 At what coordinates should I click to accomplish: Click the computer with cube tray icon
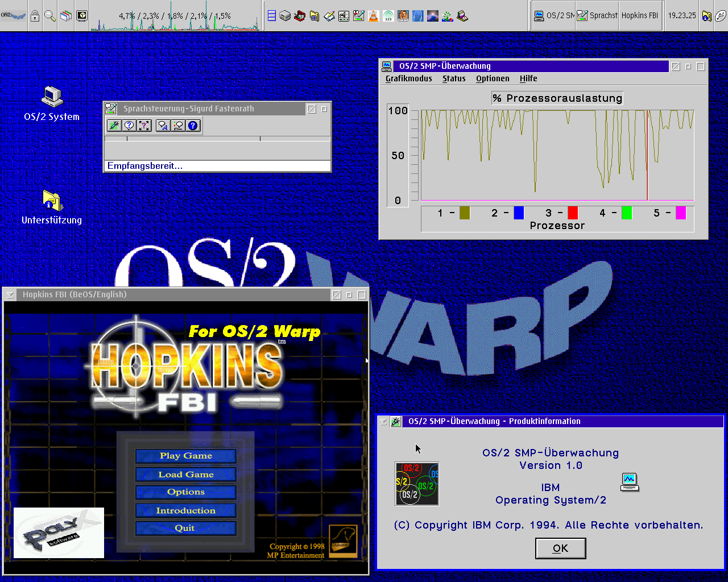pos(462,16)
